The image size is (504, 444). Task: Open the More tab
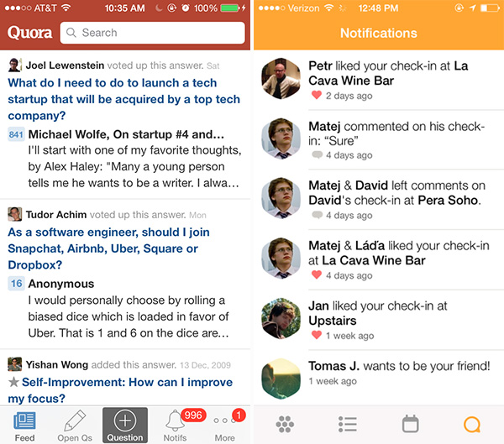point(224,426)
